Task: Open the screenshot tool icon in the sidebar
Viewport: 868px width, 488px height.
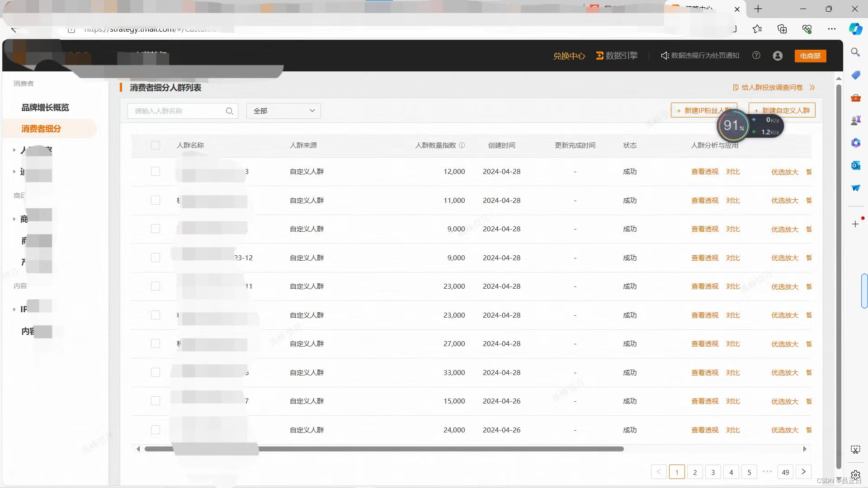Action: [855, 449]
